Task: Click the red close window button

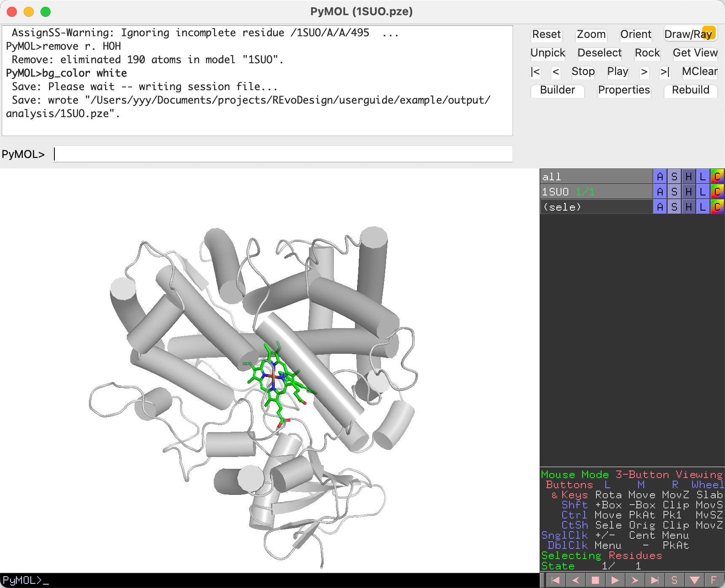Action: point(12,12)
